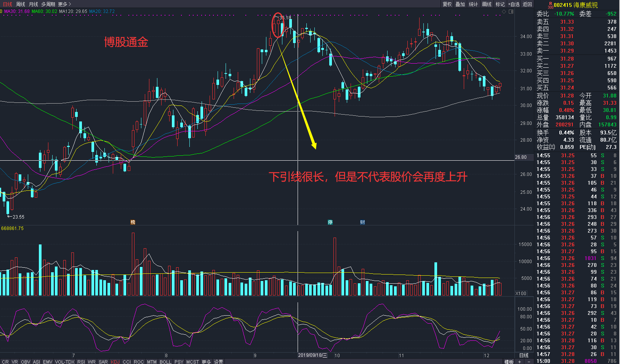Click the 买一 31.28 order row
The width and height of the screenshot is (620, 364).
pyautogui.click(x=577, y=59)
